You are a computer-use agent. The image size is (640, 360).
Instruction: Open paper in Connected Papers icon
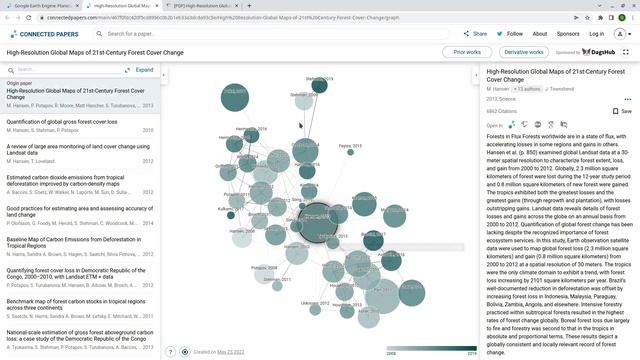(512, 125)
